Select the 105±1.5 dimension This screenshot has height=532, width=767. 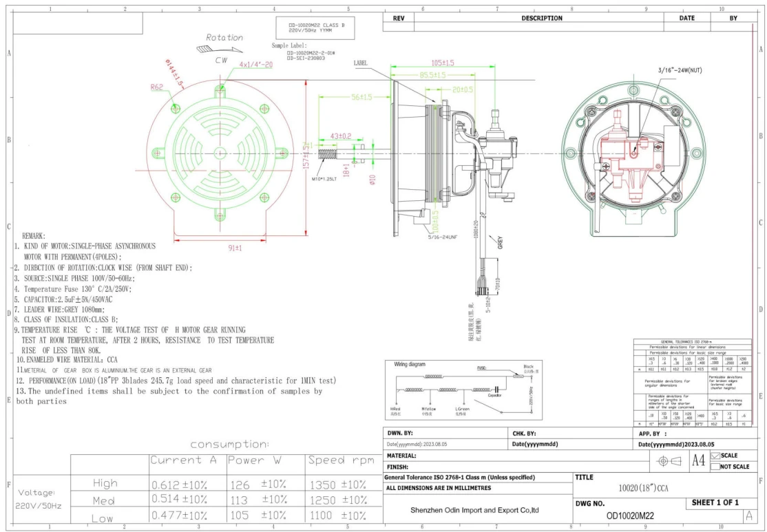click(442, 63)
